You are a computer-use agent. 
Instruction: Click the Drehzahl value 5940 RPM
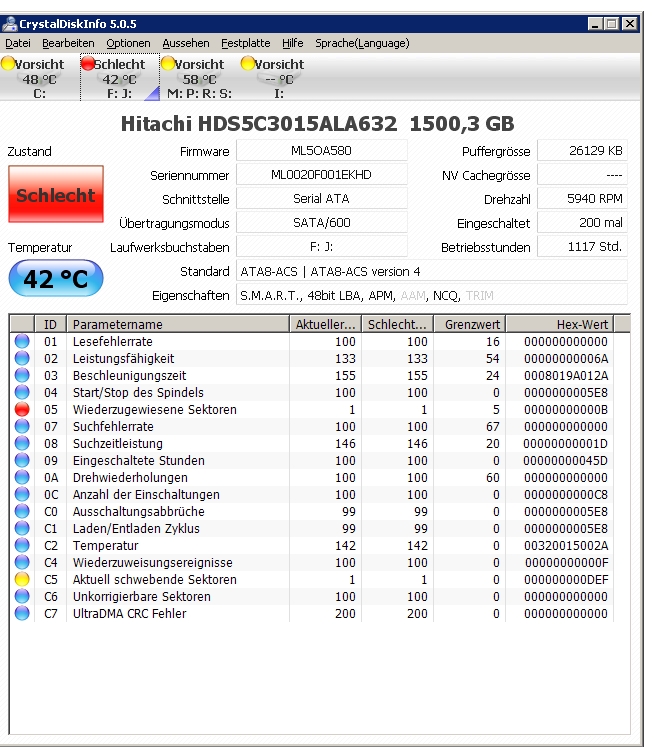(582, 198)
